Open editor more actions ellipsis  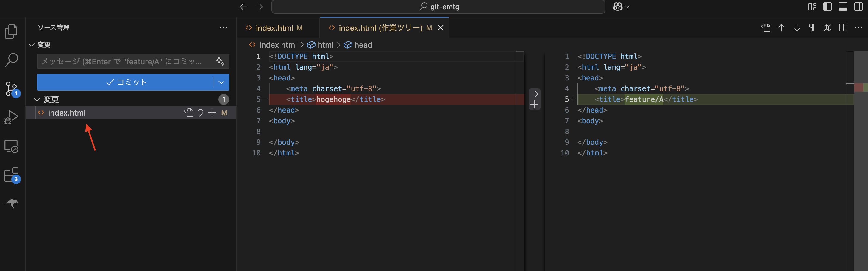pyautogui.click(x=858, y=28)
